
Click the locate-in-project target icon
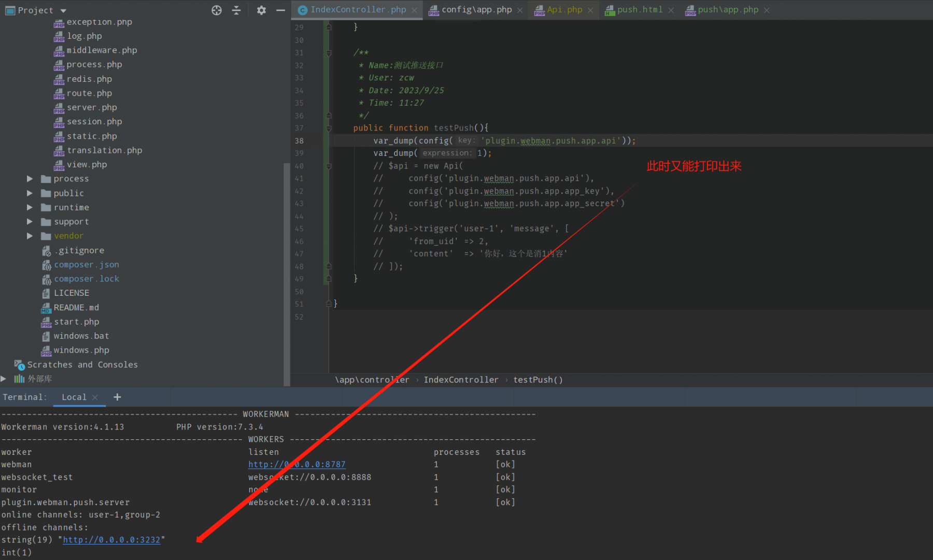(217, 10)
